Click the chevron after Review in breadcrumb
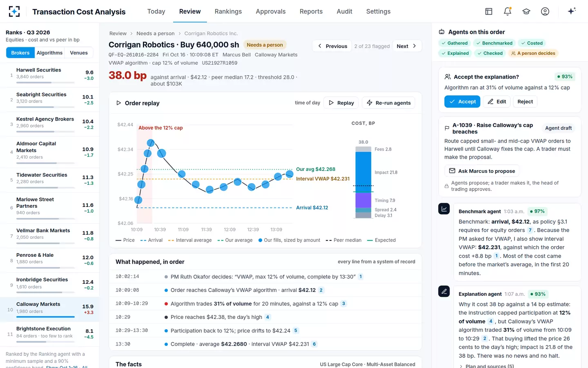The image size is (588, 368). click(x=131, y=34)
